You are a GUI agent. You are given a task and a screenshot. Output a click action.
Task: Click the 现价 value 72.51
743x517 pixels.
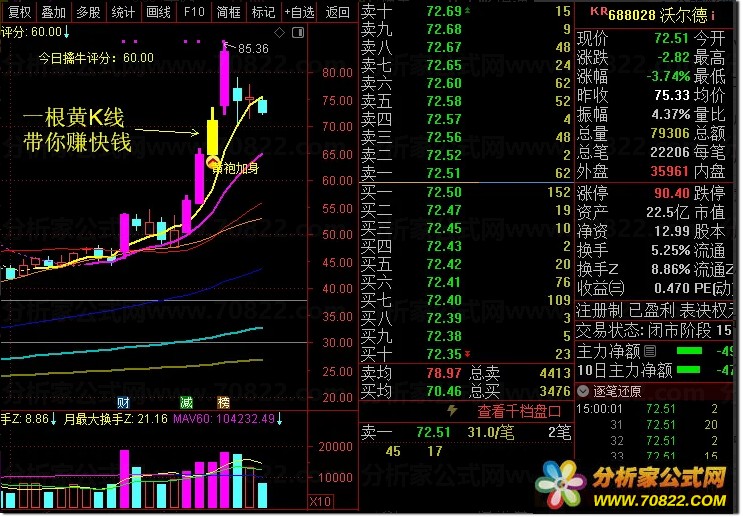[671, 38]
